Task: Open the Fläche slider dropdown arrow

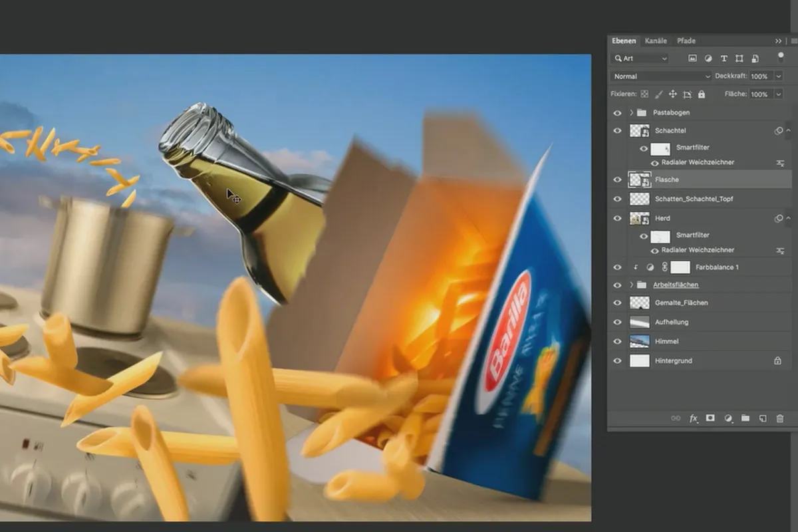Action: click(779, 94)
